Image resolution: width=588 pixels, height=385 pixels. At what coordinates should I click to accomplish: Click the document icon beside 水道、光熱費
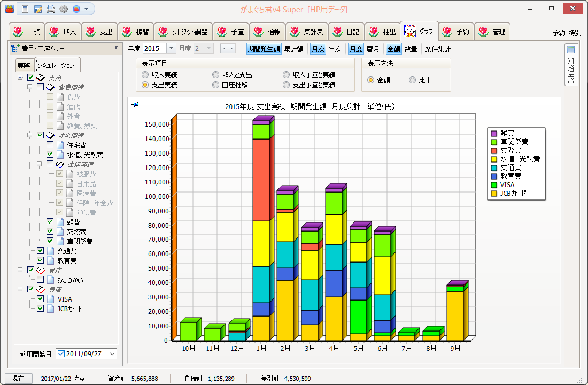pyautogui.click(x=60, y=155)
